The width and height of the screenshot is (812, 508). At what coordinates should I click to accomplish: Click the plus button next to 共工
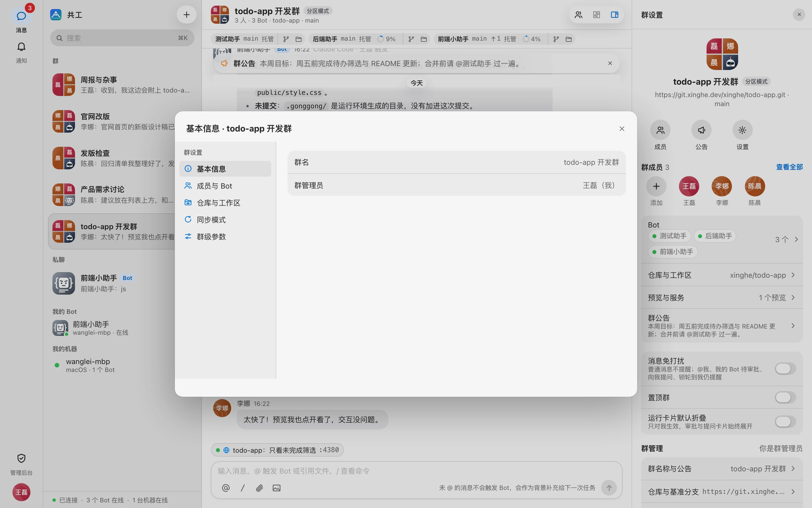point(187,14)
